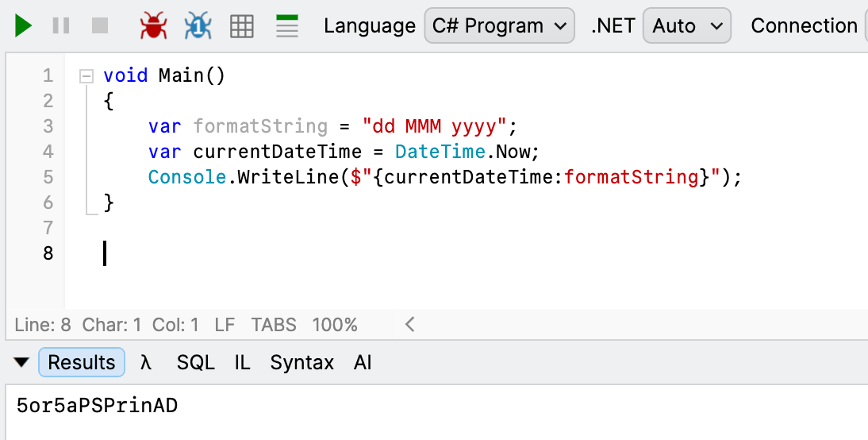
Task: Click DateTime type on line 4
Action: tap(440, 151)
